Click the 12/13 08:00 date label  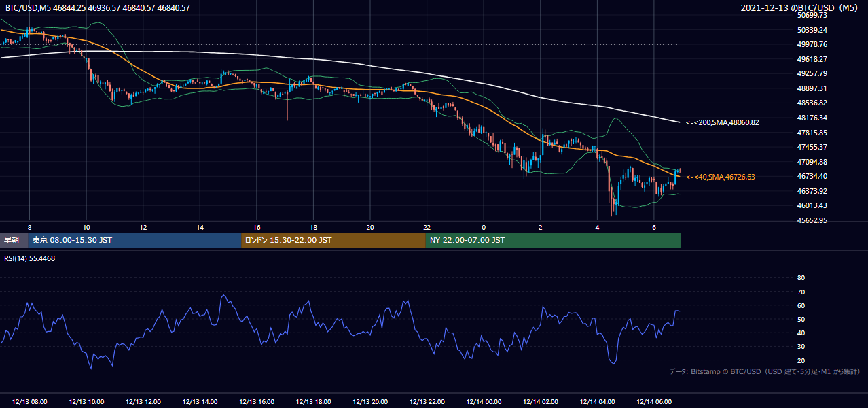click(x=29, y=402)
